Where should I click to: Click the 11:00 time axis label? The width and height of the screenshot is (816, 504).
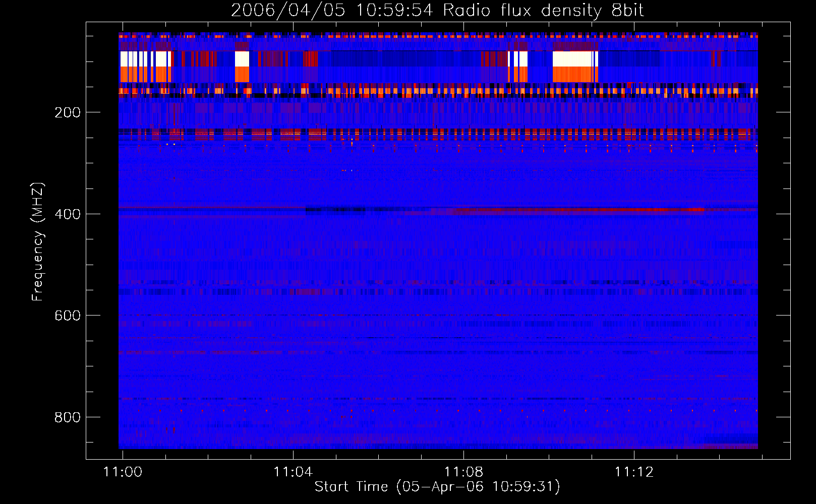click(x=123, y=472)
